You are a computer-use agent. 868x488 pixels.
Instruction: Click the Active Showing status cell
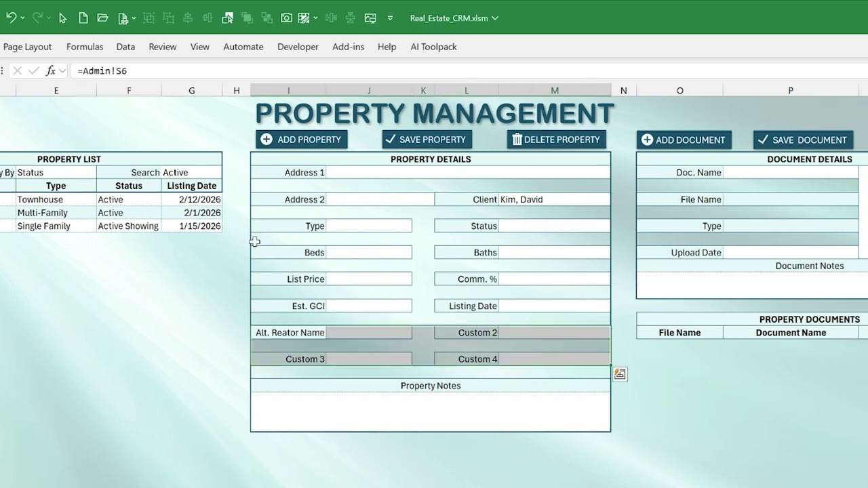(129, 226)
